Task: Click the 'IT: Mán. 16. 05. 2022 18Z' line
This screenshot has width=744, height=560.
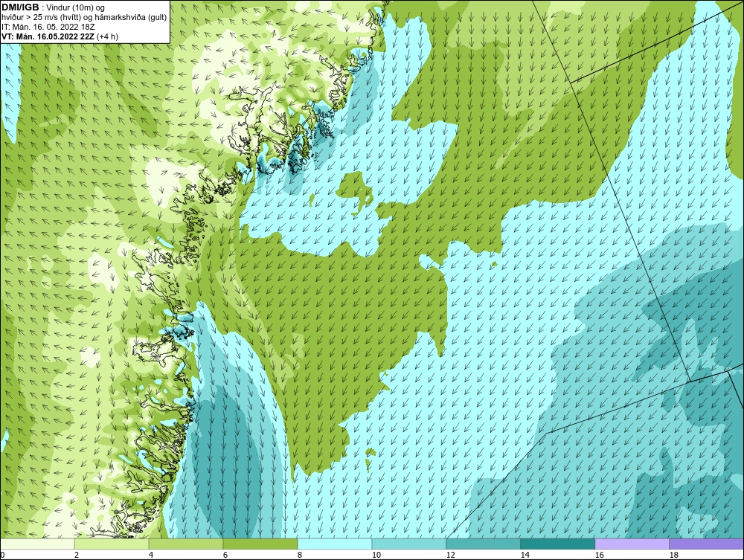Action: pyautogui.click(x=48, y=27)
